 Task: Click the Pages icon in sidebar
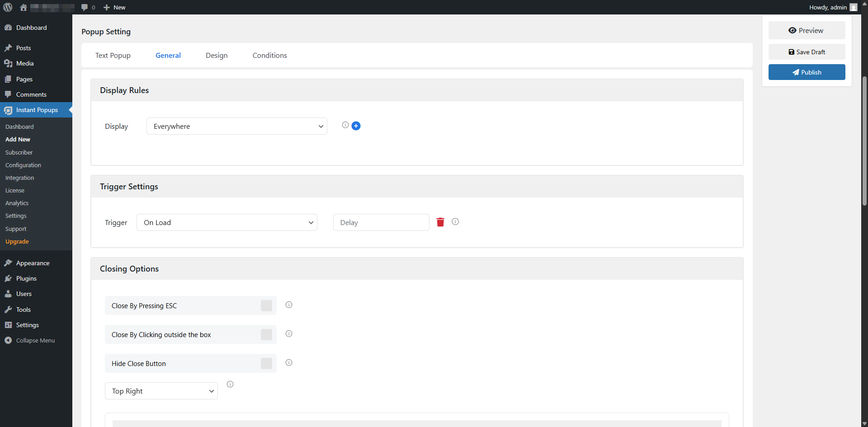8,79
